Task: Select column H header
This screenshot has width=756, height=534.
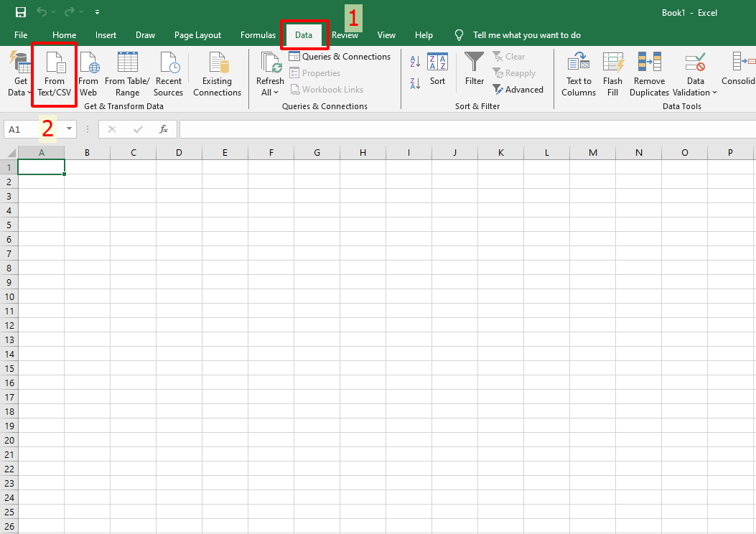Action: click(x=363, y=153)
